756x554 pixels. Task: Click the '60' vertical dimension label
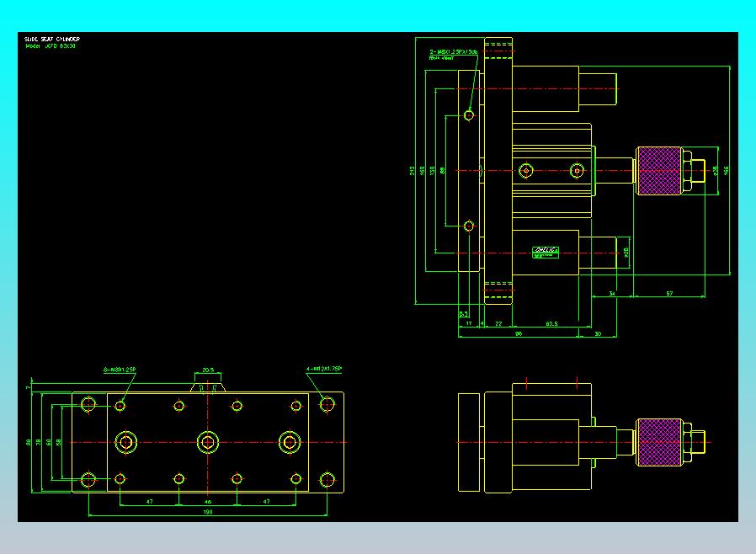pyautogui.click(x=49, y=442)
